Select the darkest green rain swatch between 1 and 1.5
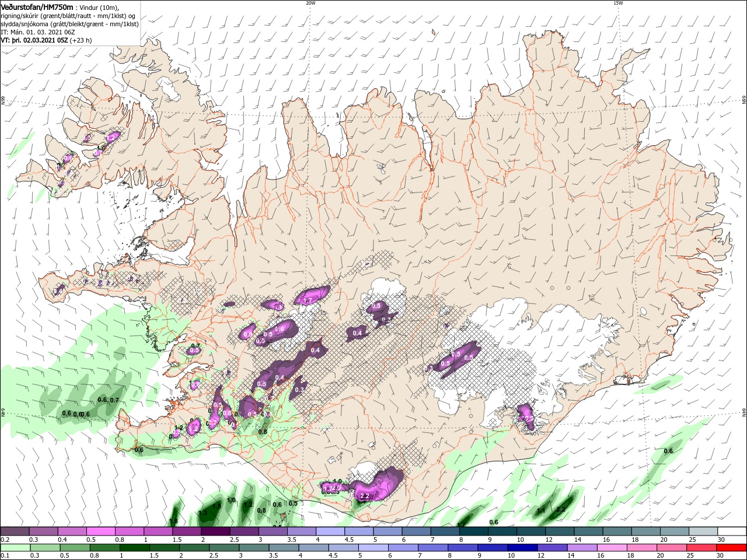The height and width of the screenshot is (560, 747). 134,548
